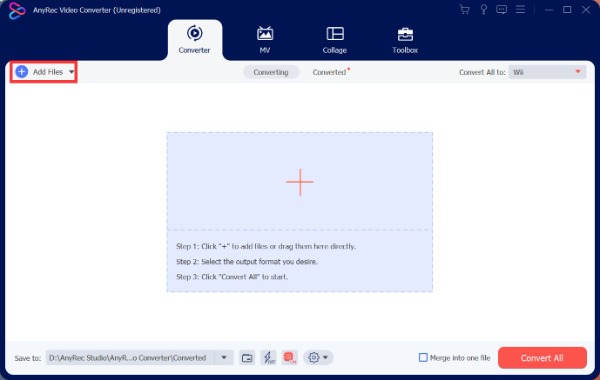Open the Convert All to format dropdown

(547, 72)
